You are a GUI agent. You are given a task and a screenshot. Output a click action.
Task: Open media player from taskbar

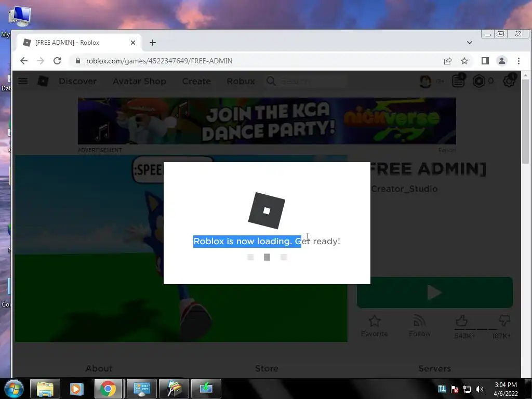pyautogui.click(x=76, y=389)
